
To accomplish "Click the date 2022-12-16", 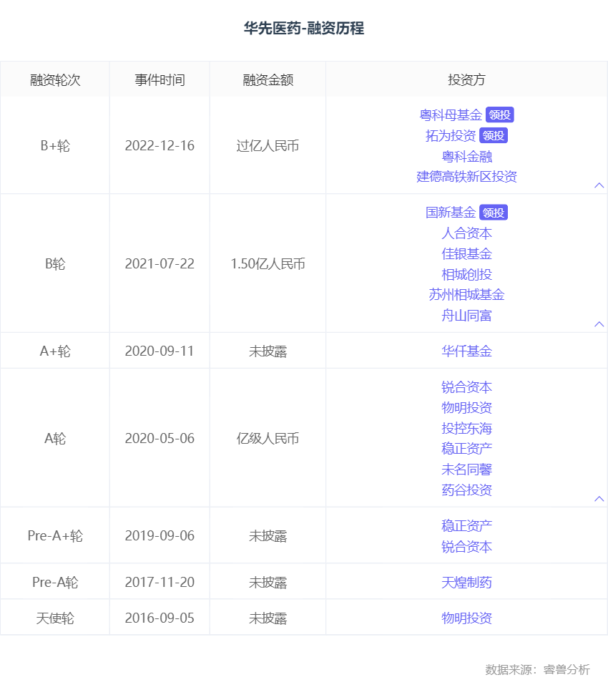I will pyautogui.click(x=160, y=146).
